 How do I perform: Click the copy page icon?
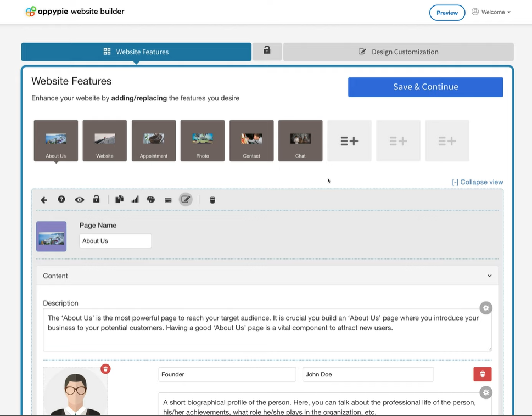(119, 199)
